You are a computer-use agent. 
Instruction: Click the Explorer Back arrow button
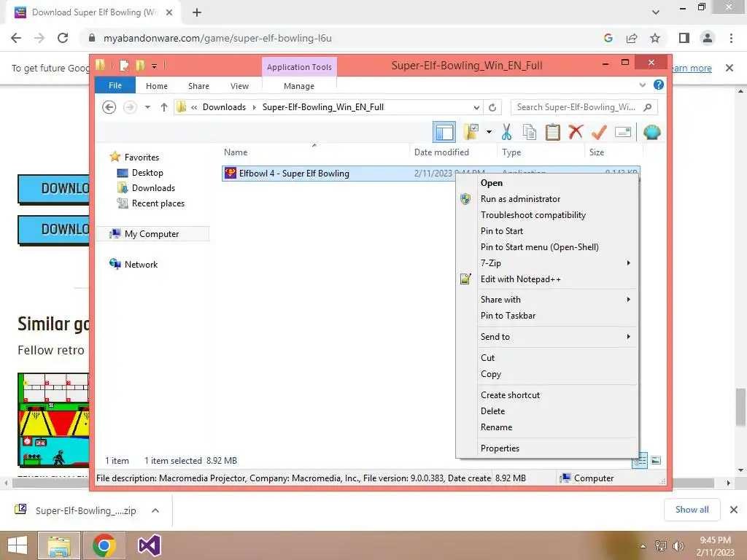[x=109, y=107]
